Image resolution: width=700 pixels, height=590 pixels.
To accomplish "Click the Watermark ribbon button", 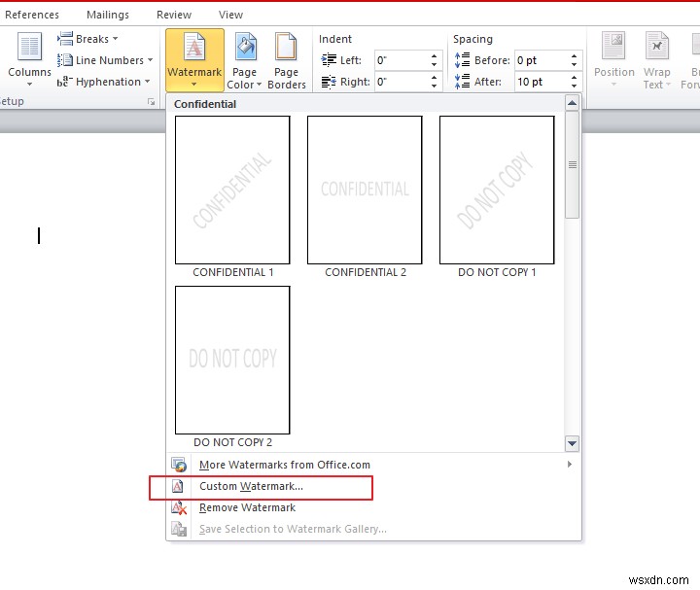I will (194, 60).
